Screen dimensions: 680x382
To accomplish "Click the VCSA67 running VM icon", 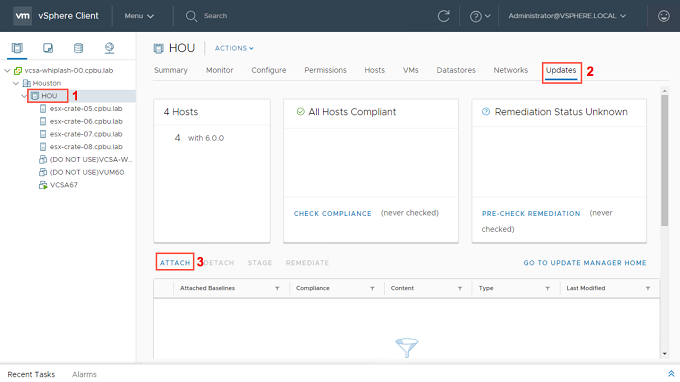I will 43,185.
